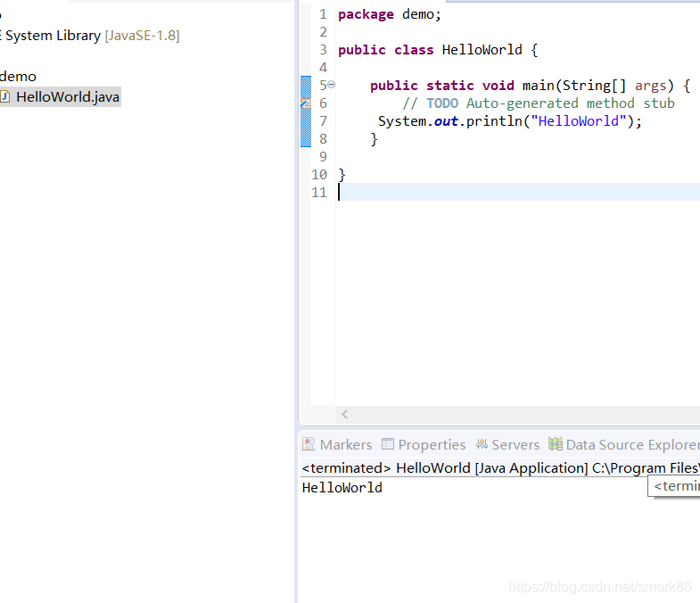Viewport: 700px width, 603px height.
Task: Click the editor horizontal scroll left arrow
Action: pos(344,414)
